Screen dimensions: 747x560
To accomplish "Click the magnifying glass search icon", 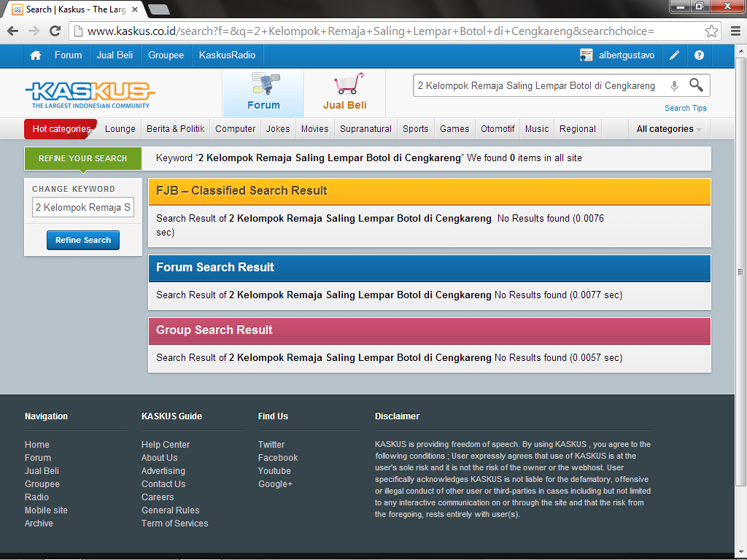I will click(x=696, y=85).
